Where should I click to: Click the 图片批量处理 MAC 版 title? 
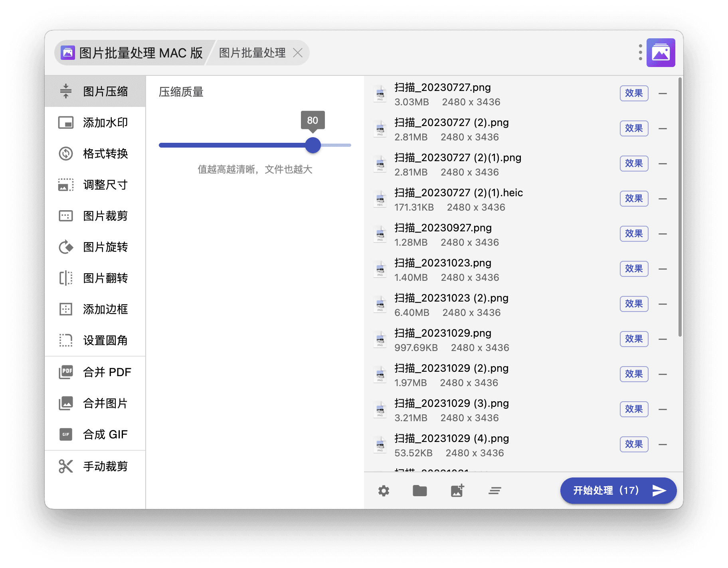pyautogui.click(x=141, y=53)
